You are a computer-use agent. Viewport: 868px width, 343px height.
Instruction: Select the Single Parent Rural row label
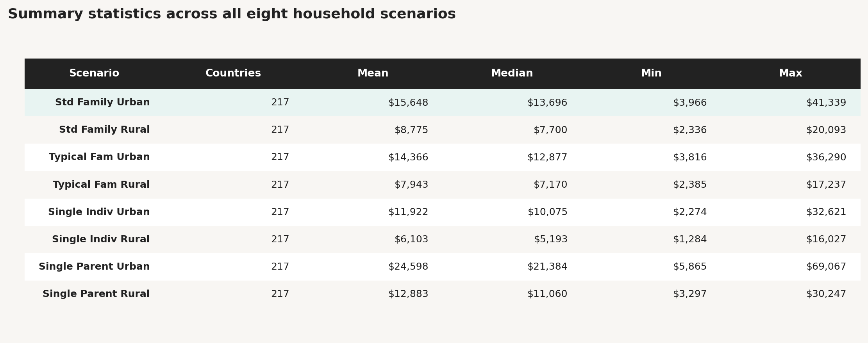click(96, 294)
